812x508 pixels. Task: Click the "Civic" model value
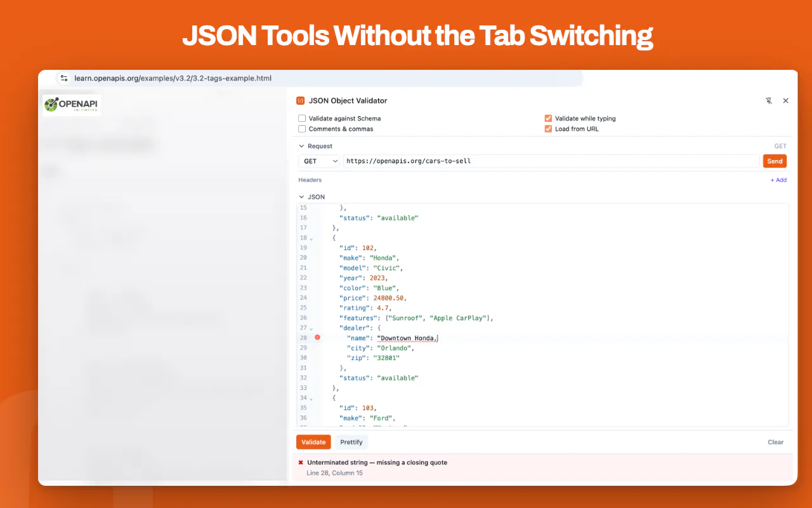point(387,268)
